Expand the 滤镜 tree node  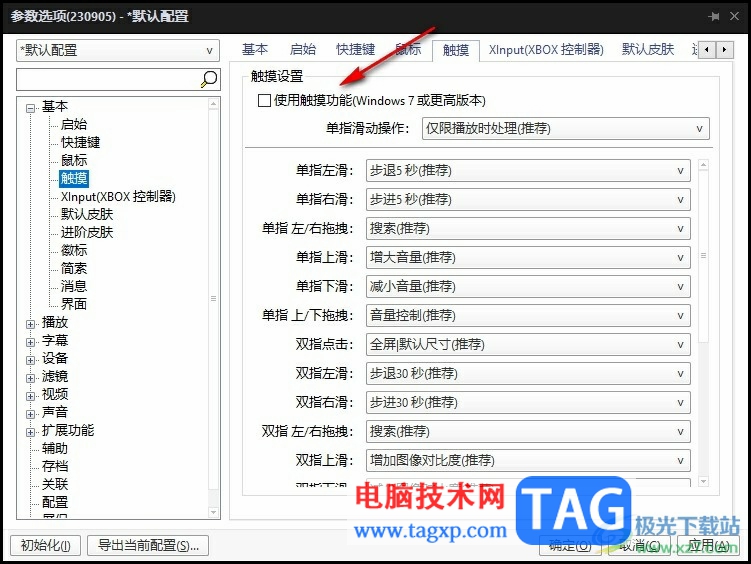click(x=31, y=378)
